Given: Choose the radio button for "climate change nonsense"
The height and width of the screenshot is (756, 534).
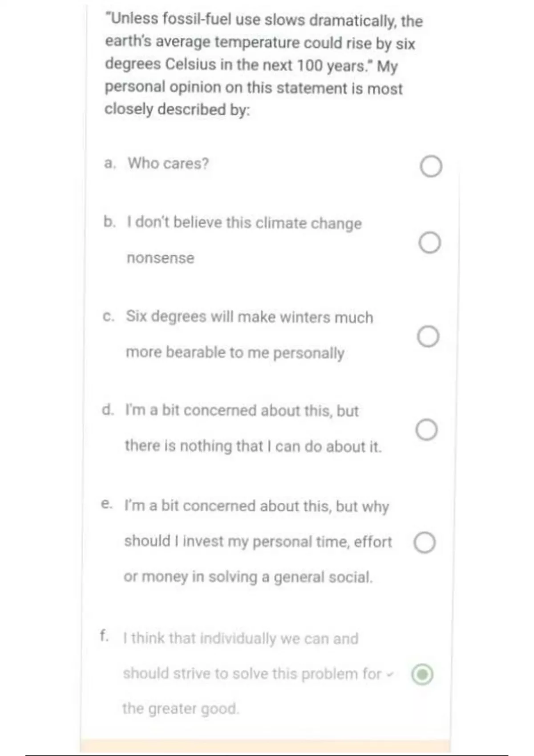Looking at the screenshot, I should click(430, 243).
